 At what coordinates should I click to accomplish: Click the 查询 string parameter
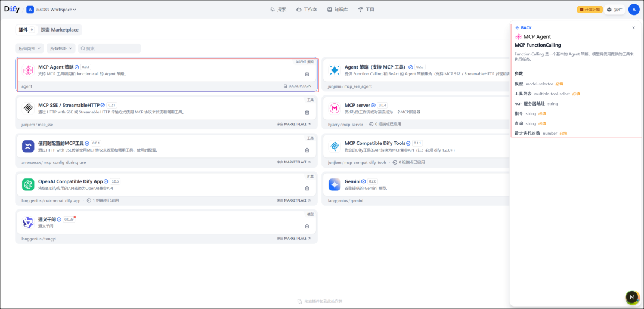point(530,123)
